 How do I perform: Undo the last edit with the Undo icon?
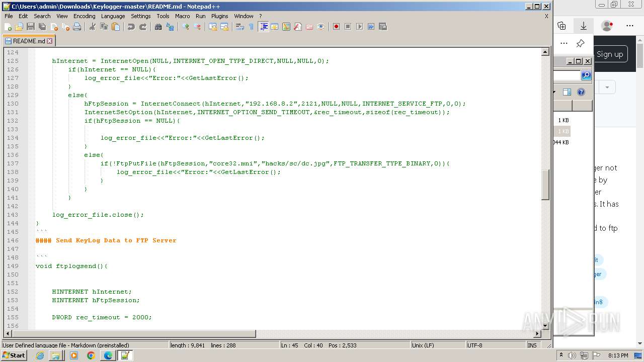coord(131,27)
